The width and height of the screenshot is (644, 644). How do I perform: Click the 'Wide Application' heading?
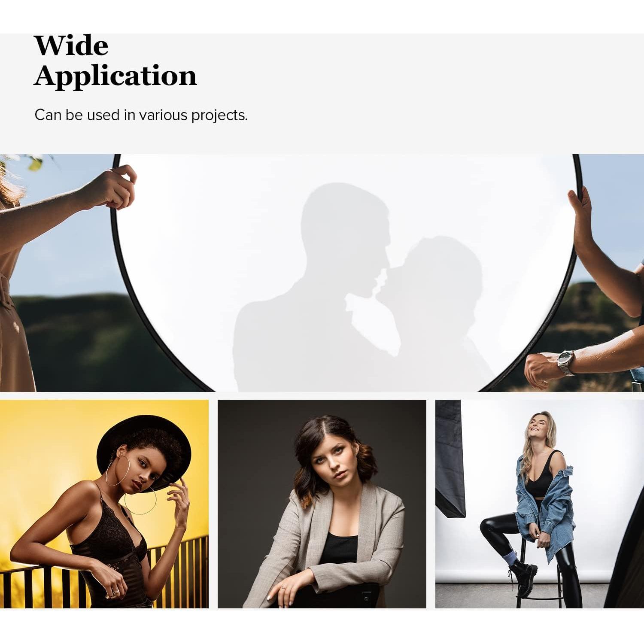115,61
